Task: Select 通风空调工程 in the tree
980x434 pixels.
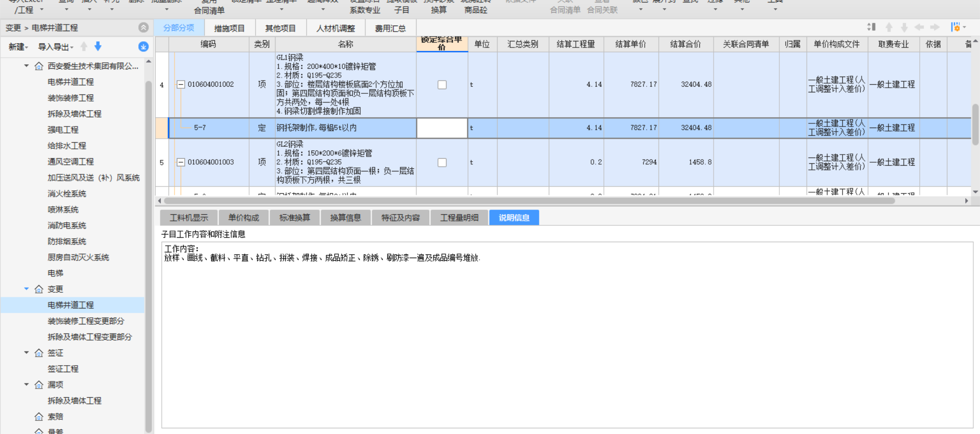Action: tap(71, 162)
